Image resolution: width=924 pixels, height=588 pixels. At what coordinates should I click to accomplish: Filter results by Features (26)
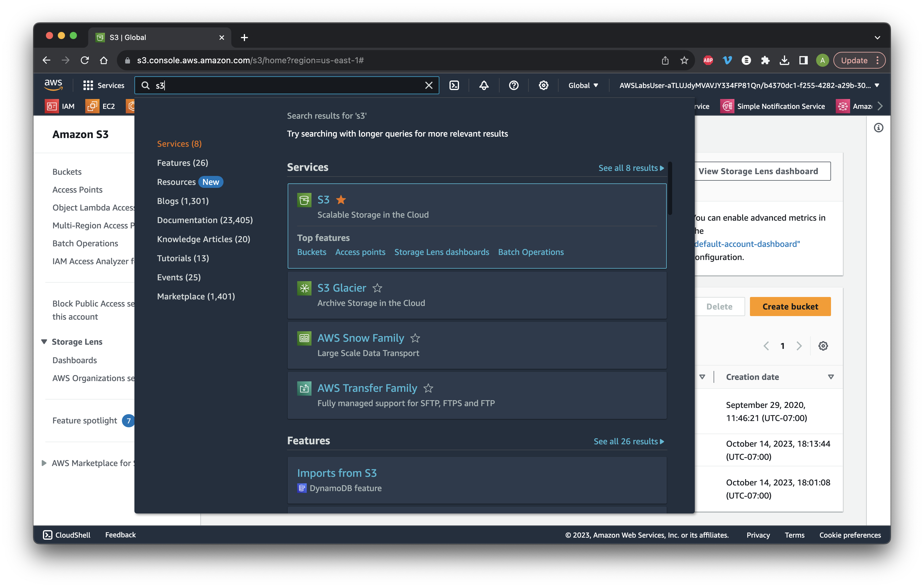183,163
